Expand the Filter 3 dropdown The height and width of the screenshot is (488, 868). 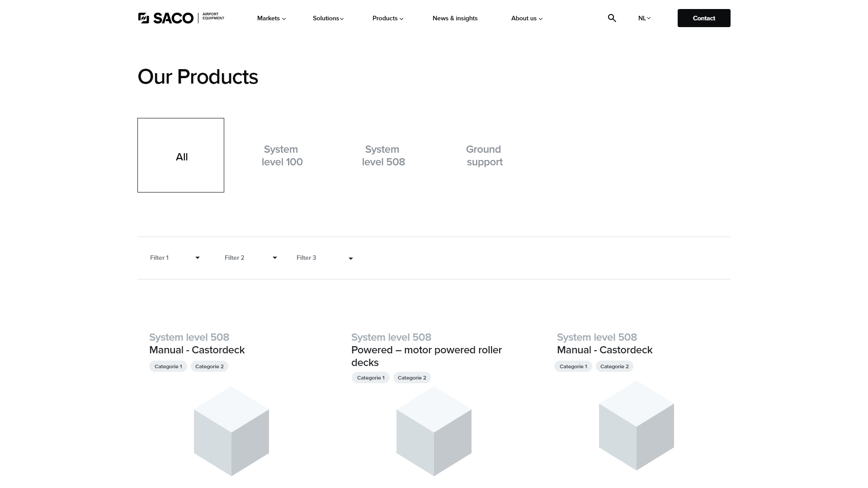point(325,258)
